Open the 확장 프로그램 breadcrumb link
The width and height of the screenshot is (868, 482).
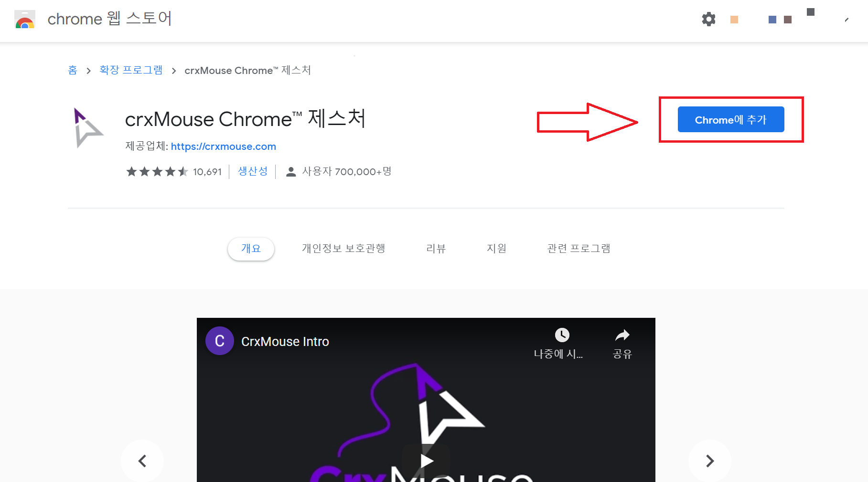pyautogui.click(x=131, y=70)
